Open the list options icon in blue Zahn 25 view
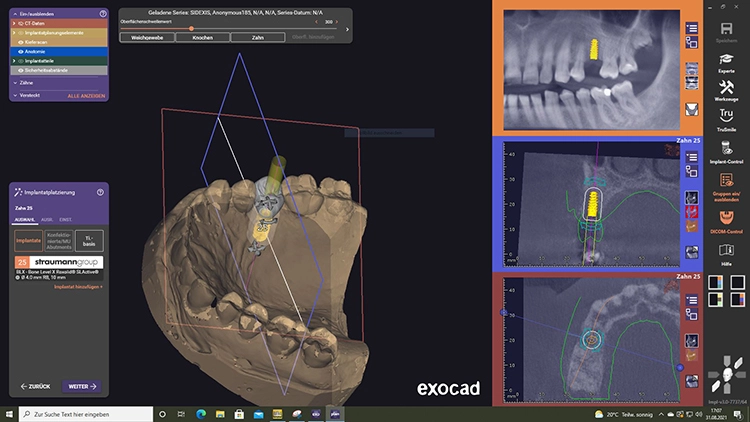This screenshot has height=422, width=750. click(692, 157)
